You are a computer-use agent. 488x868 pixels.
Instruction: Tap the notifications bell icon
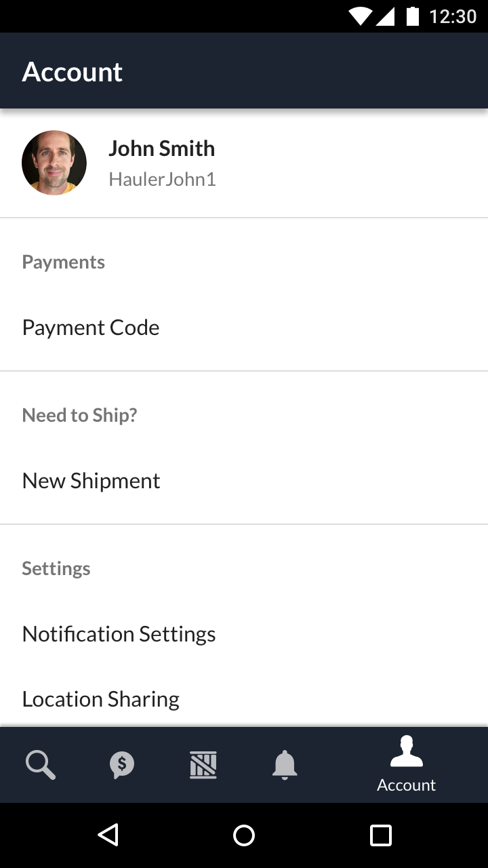[285, 765]
